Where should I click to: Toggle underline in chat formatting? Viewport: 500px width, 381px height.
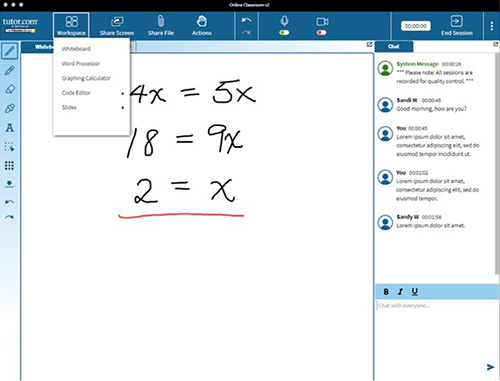coord(414,292)
